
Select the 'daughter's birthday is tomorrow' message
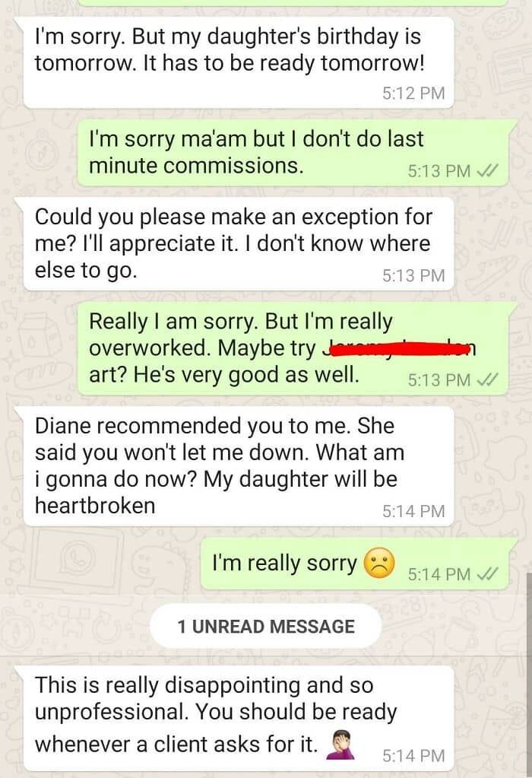point(239,62)
